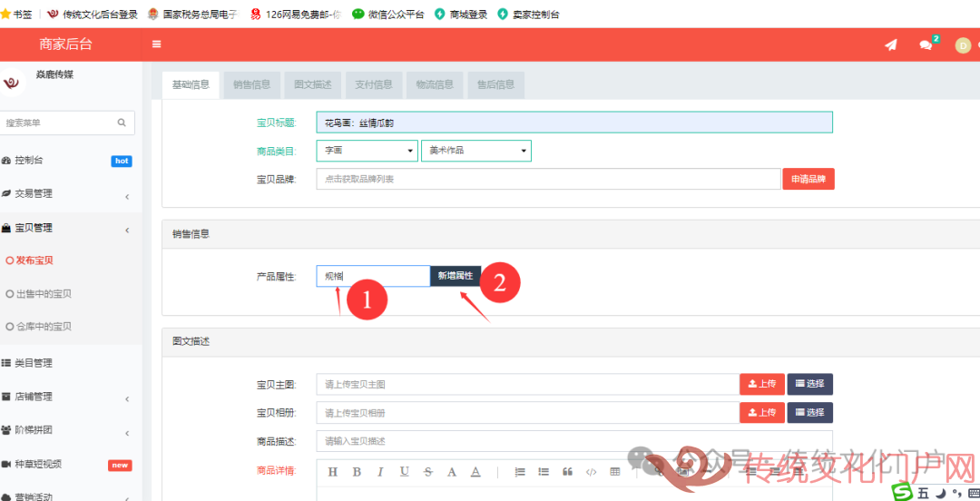Click the shop logo avatar in sidebar
This screenshot has width=980, height=501.
[x=11, y=83]
